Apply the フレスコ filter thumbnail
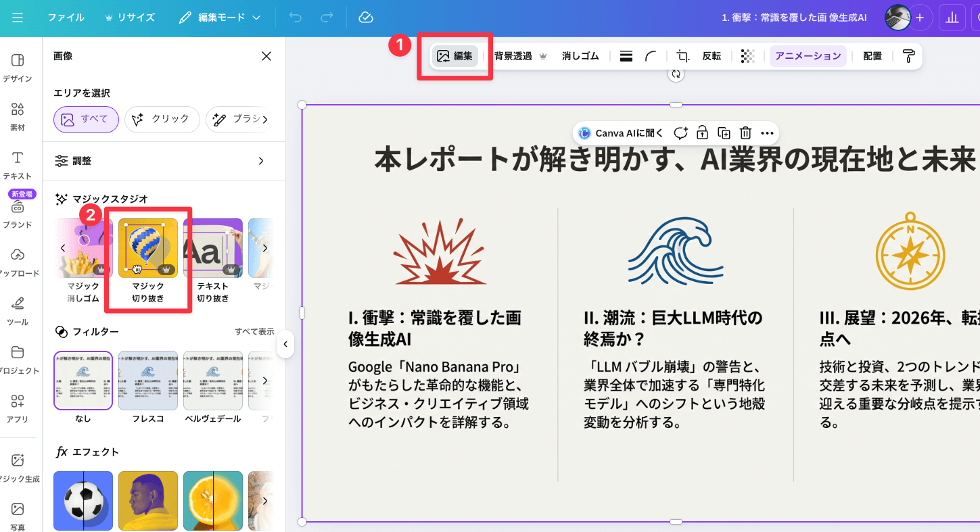The height and width of the screenshot is (532, 980). point(148,381)
